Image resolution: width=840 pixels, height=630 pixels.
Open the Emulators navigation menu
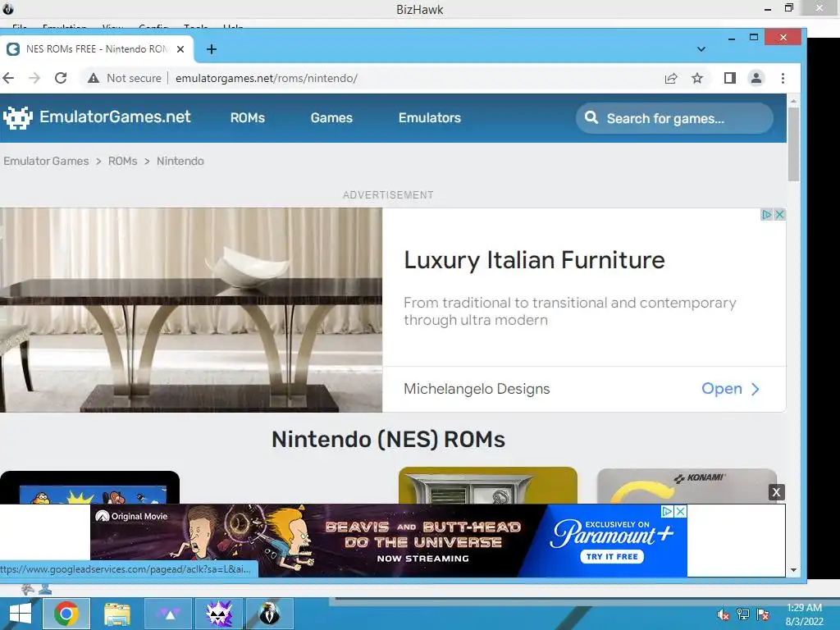(x=430, y=118)
